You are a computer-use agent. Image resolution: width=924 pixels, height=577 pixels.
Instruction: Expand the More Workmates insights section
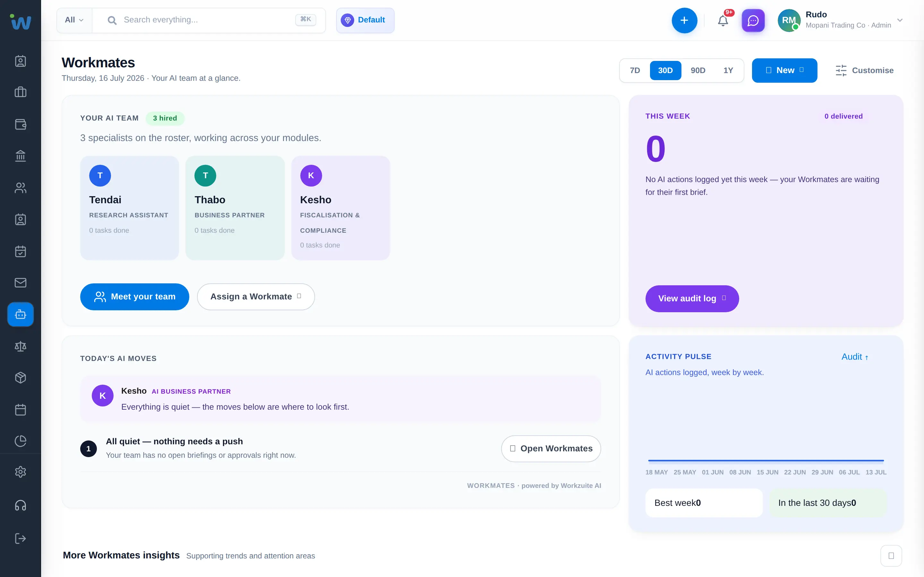coord(891,556)
